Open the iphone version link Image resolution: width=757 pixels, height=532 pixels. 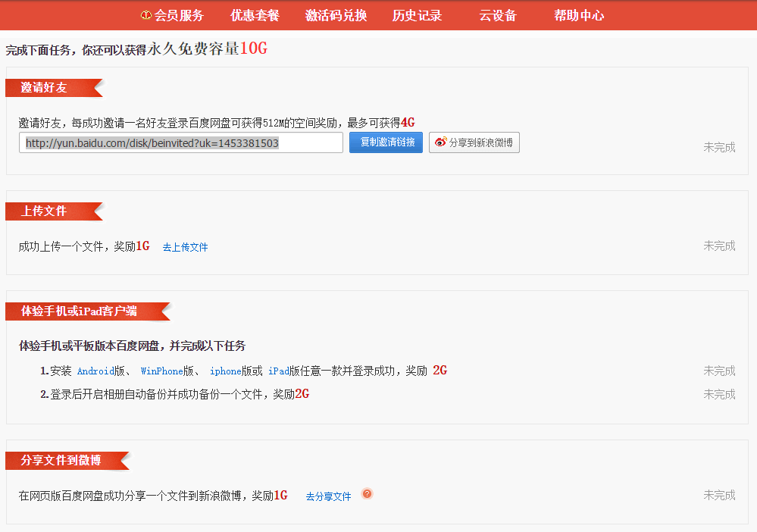(x=225, y=371)
